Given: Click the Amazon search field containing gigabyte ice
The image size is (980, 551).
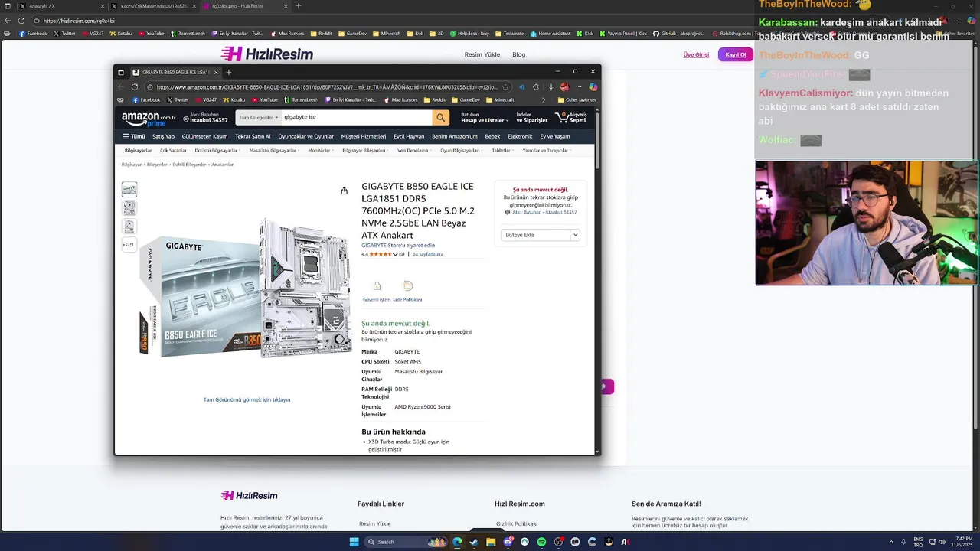Looking at the screenshot, I should [x=356, y=117].
